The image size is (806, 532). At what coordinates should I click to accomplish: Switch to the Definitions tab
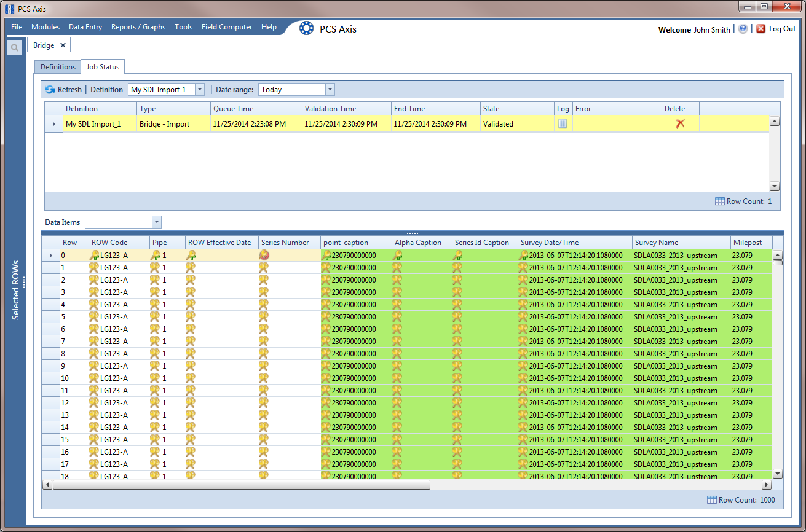point(58,67)
